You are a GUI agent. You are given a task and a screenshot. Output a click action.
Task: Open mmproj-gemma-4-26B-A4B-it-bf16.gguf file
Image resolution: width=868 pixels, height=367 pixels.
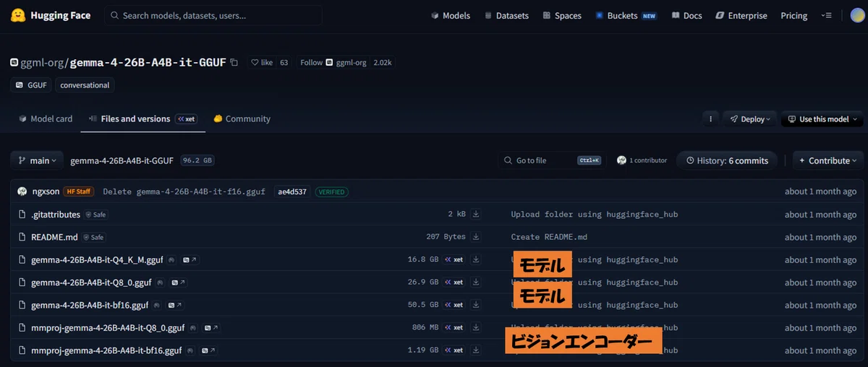[106, 350]
